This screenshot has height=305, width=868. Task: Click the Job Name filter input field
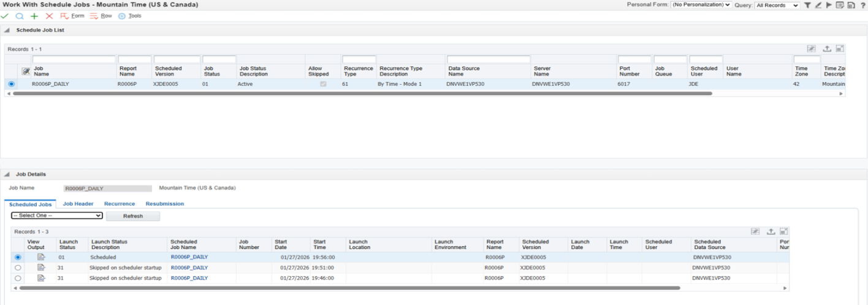pos(74,60)
